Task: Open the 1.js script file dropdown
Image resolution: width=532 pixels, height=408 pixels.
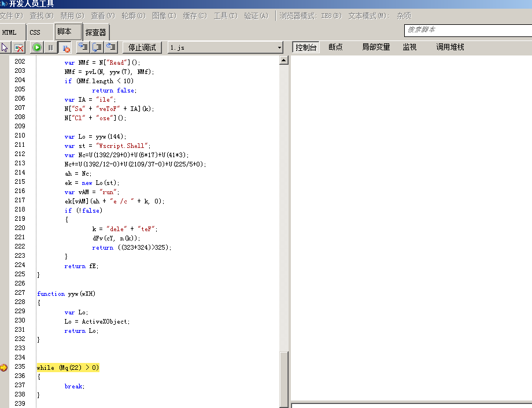Action: coord(226,47)
